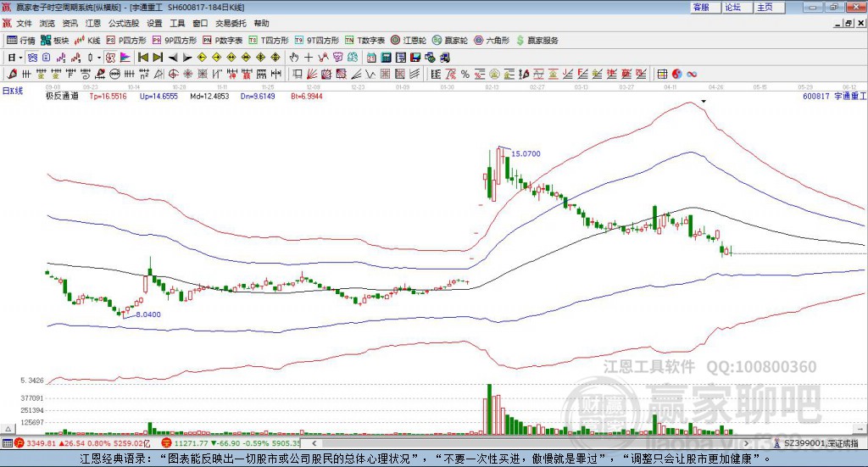This screenshot has height=467, width=868.
Task: Open the 行情 quotes view
Action: tap(20, 41)
